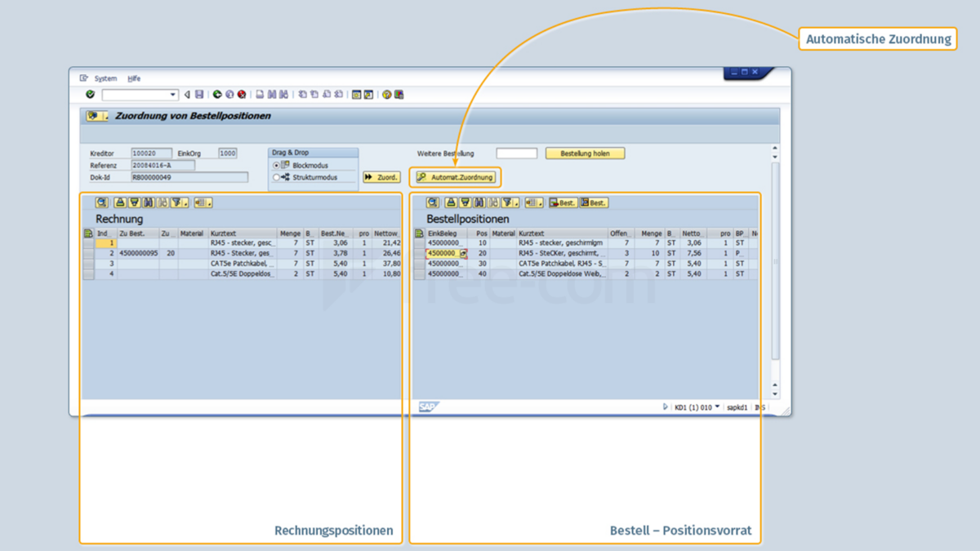Click the Find icon in the Bestellpositionen toolbar
The width and height of the screenshot is (980, 551).
tap(478, 202)
